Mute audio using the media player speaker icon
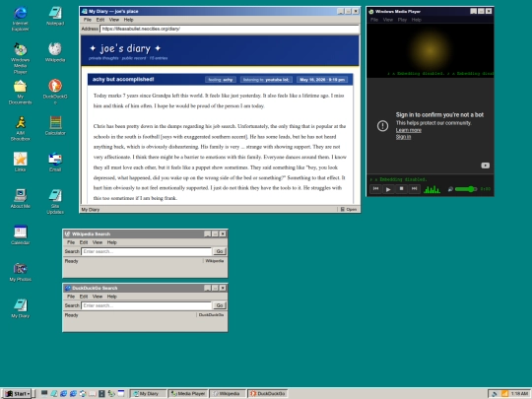 450,189
